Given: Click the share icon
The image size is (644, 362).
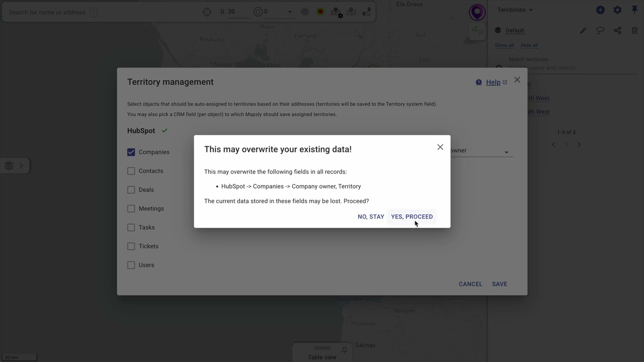Looking at the screenshot, I should click(x=617, y=31).
